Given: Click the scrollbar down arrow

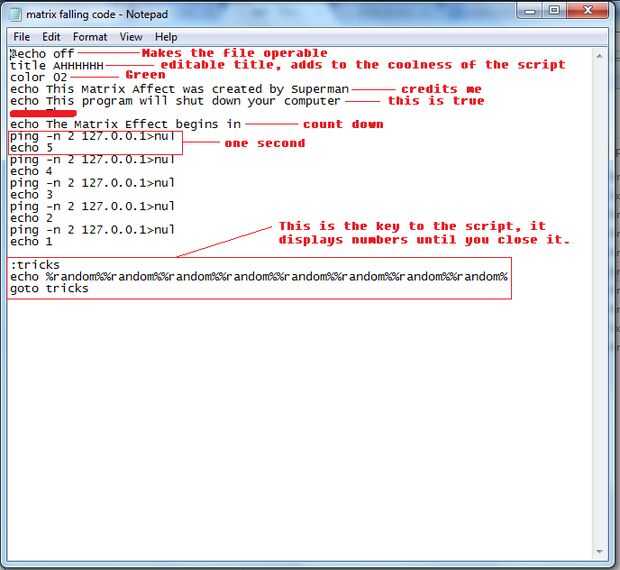Looking at the screenshot, I should point(599,551).
